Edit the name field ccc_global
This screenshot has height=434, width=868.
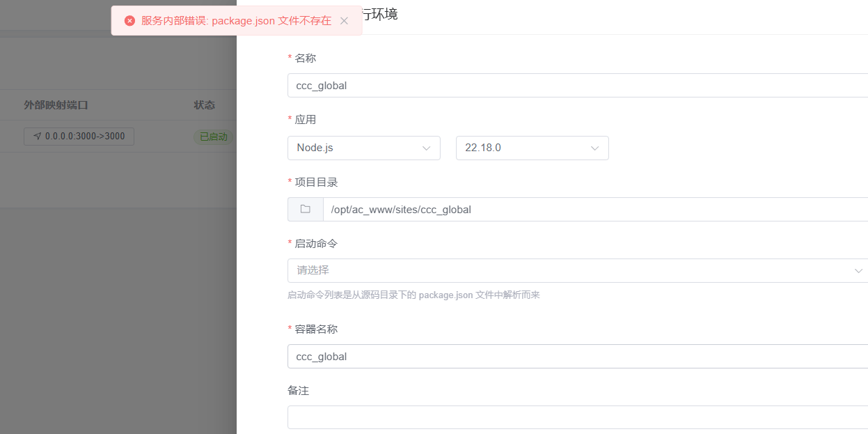click(x=578, y=86)
